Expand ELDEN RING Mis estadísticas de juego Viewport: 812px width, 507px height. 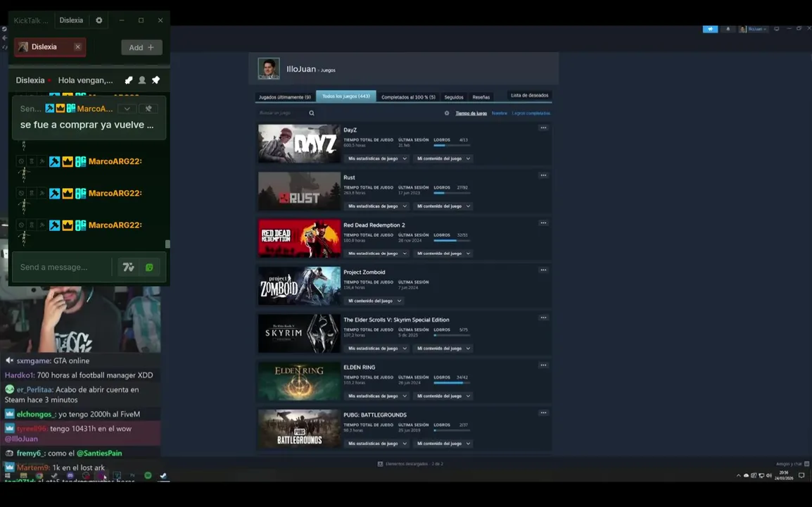pos(377,396)
